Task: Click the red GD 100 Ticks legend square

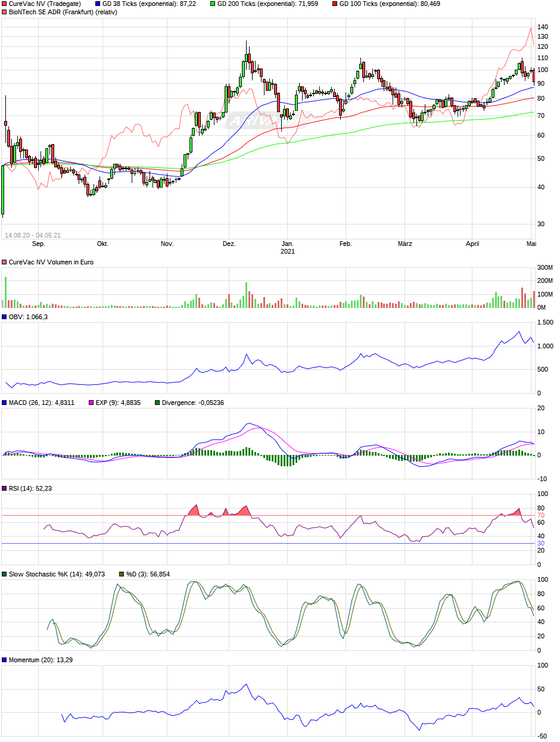Action: 335,4
